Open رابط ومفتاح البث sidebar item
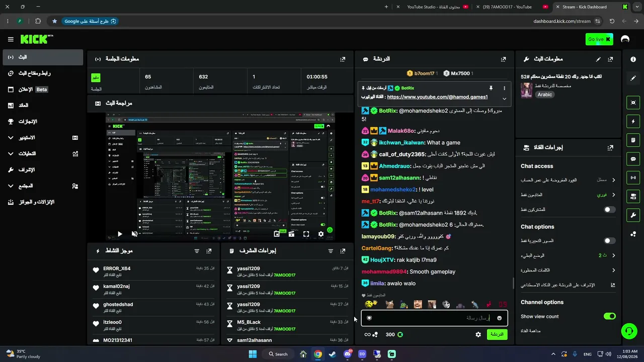This screenshot has width=644, height=362. coord(43,73)
